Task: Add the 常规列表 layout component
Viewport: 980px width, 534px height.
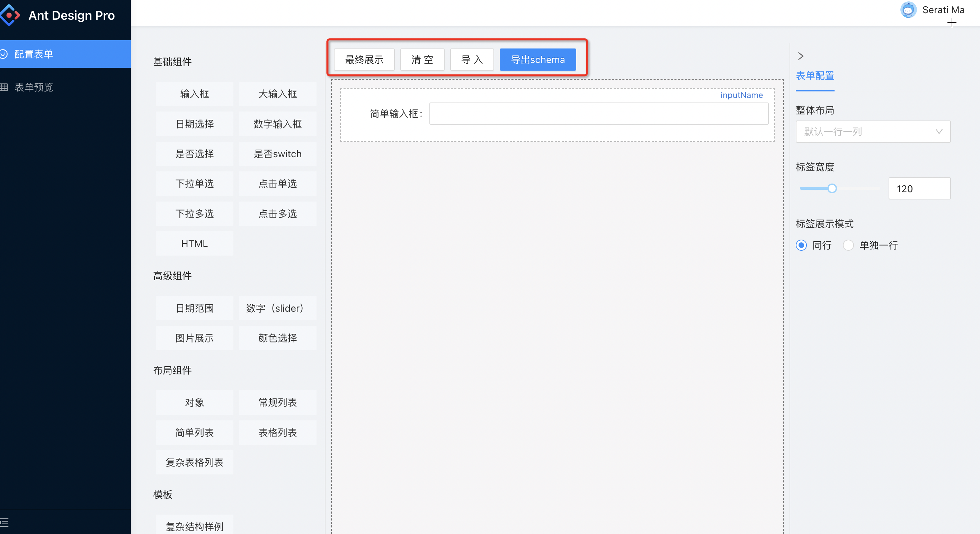Action: click(x=278, y=402)
